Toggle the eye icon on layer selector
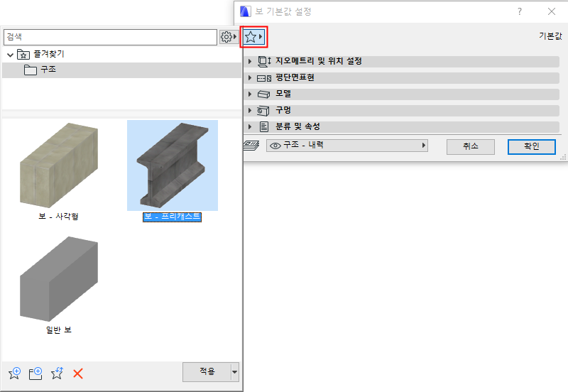The image size is (568, 392). tap(275, 146)
